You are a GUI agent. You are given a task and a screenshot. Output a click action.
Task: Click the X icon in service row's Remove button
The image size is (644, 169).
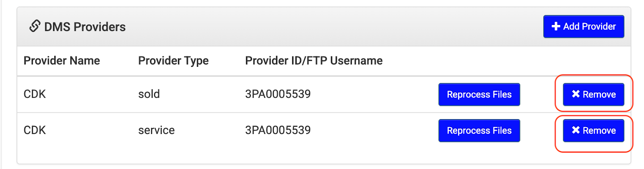pyautogui.click(x=576, y=130)
